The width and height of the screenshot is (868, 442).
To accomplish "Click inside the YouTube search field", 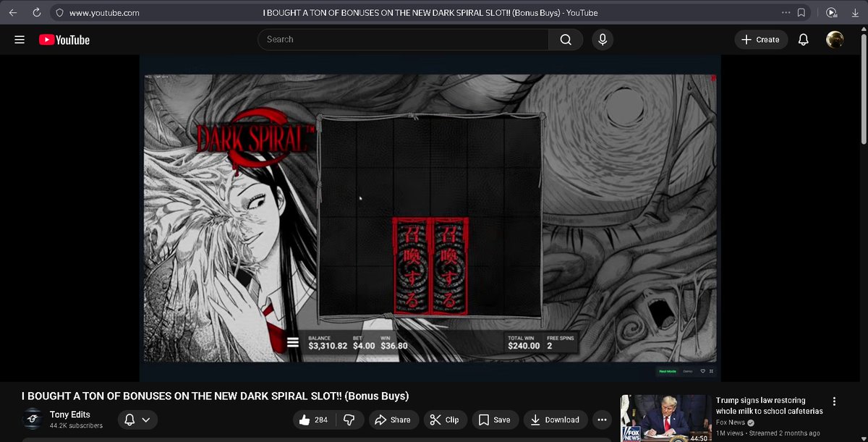I will pyautogui.click(x=403, y=40).
